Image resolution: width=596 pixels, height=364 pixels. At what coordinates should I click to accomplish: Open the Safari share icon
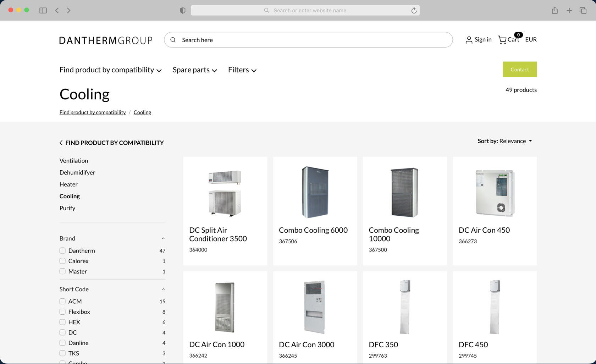[x=554, y=10]
